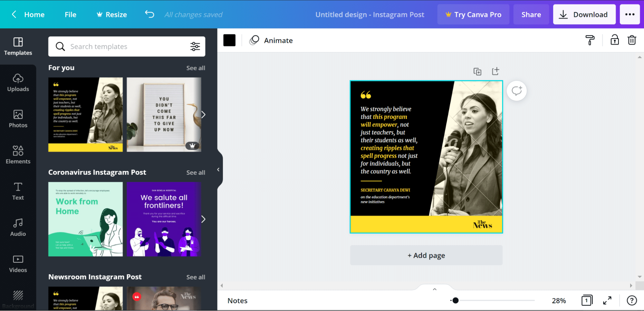Click the add new page icon above the canvas
Viewport: 644px width, 311px height.
[x=495, y=71]
